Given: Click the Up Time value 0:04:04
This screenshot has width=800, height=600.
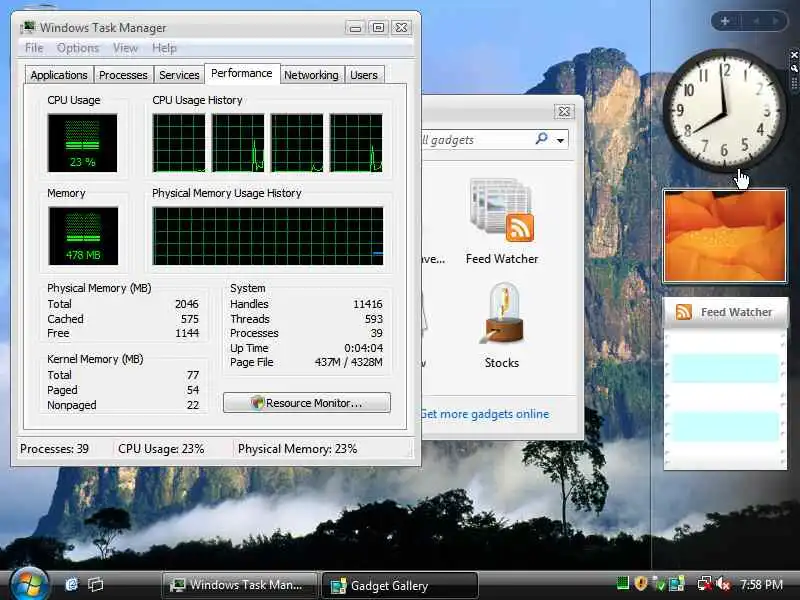Looking at the screenshot, I should coord(363,348).
